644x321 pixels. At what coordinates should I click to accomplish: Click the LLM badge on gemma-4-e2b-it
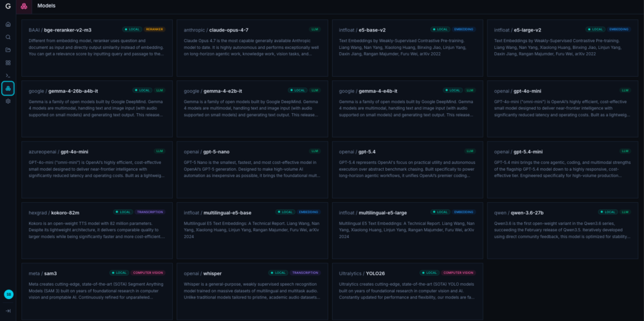[x=315, y=90]
